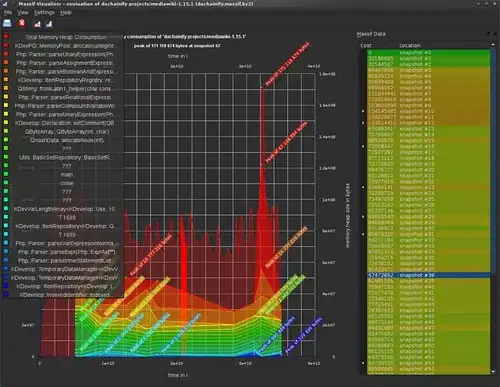Select the highlighted snapshot #38 row

[x=429, y=275]
